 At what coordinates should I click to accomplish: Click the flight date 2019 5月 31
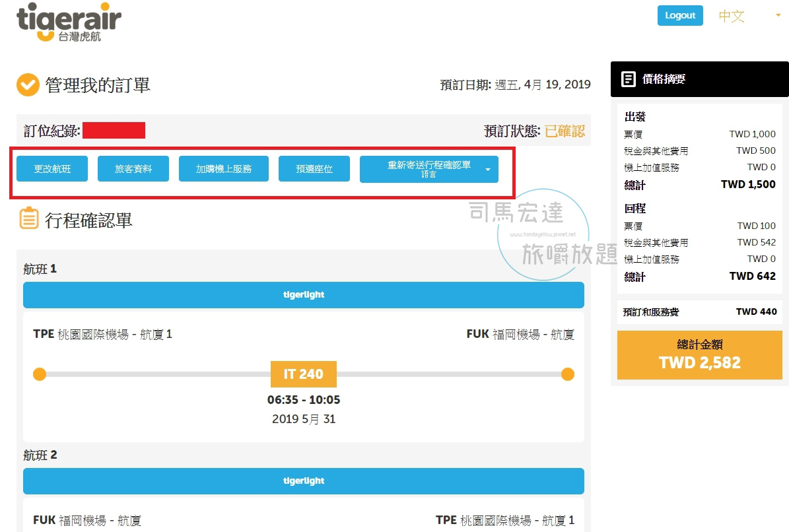click(x=304, y=419)
